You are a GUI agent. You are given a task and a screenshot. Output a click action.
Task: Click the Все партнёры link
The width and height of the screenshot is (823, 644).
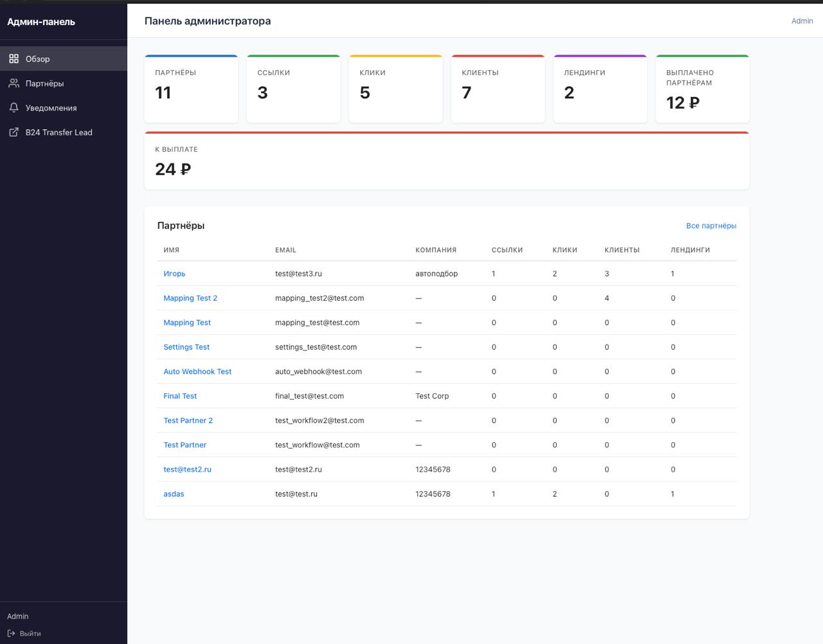pos(711,226)
